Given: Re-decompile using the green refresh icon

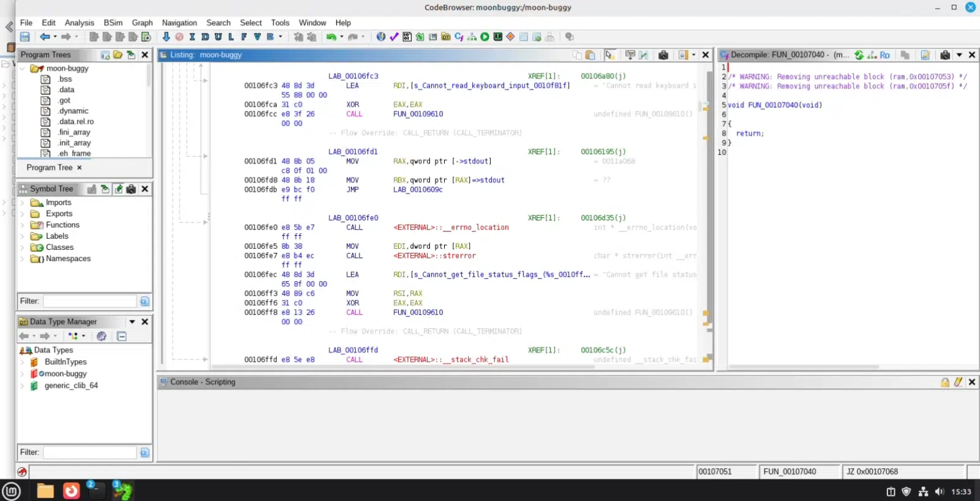Looking at the screenshot, I should [859, 55].
